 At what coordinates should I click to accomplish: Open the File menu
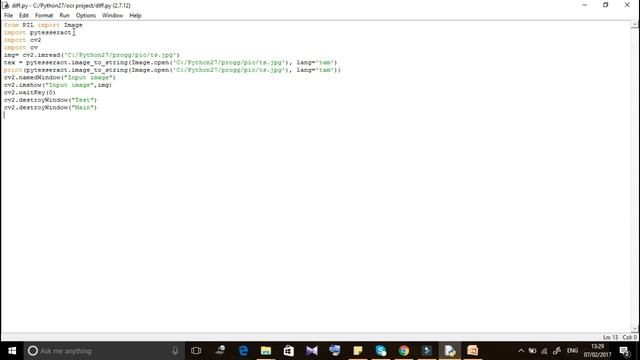pos(9,16)
